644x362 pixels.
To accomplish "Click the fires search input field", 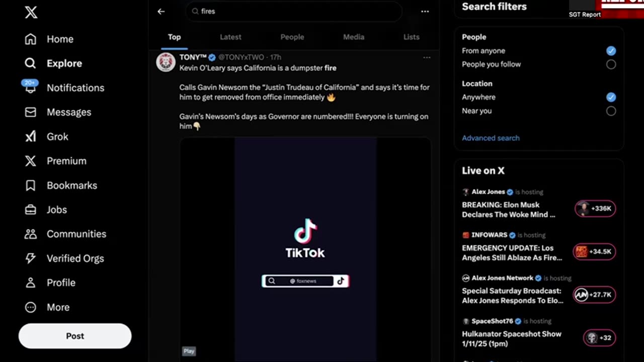I will click(294, 11).
